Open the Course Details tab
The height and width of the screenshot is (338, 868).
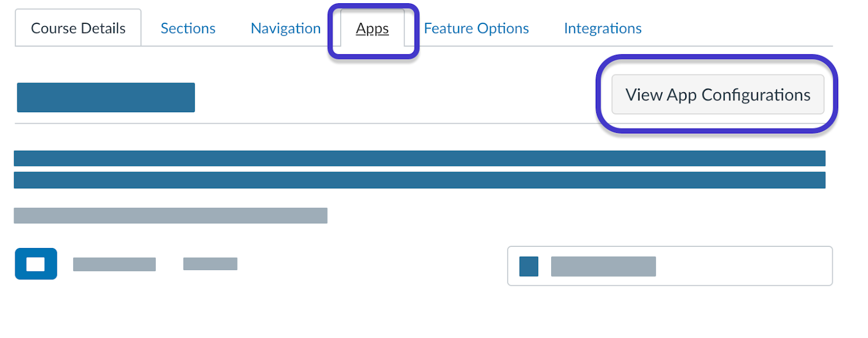pos(78,28)
